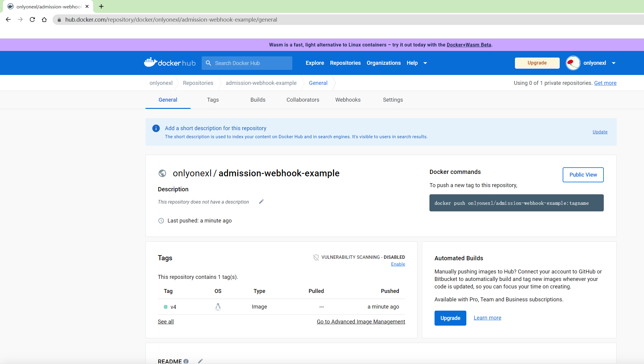Click the onlyonexl user avatar

[573, 63]
